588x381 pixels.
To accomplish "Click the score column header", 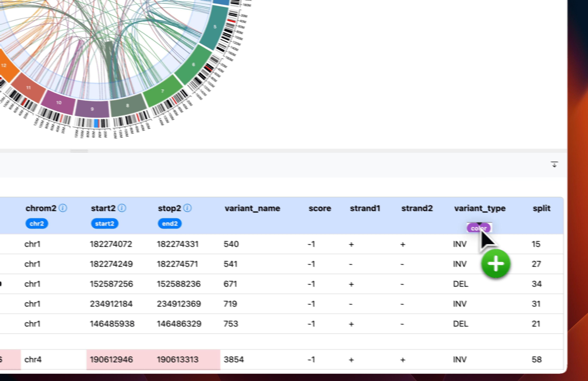I will point(319,208).
